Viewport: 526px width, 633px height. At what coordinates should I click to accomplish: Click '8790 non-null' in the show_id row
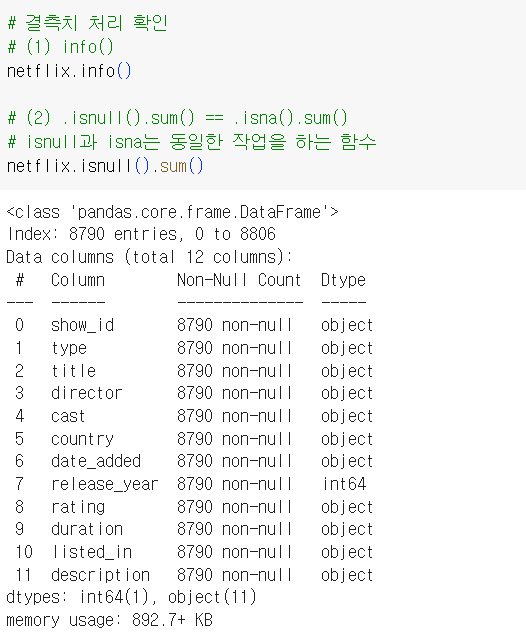click(x=234, y=325)
